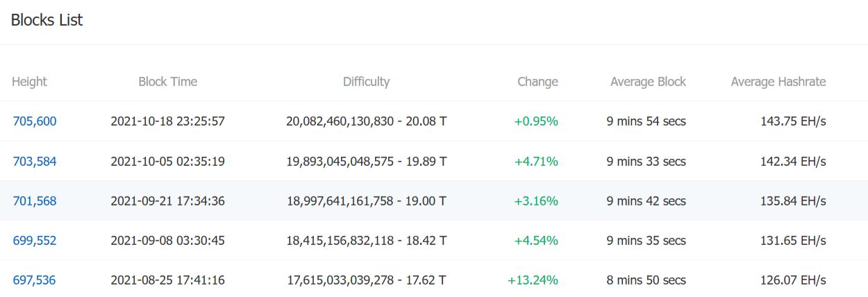Open block height 705,600 link

[35, 121]
